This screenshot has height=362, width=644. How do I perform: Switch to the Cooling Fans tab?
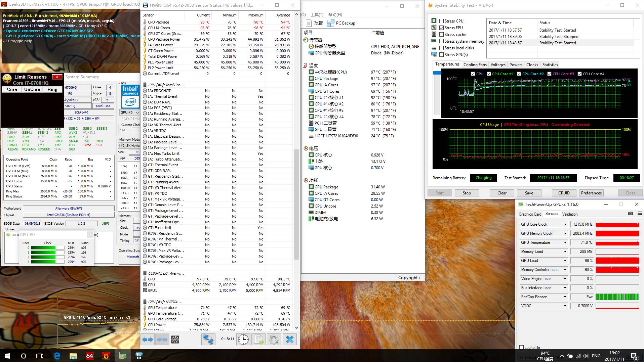(x=475, y=65)
